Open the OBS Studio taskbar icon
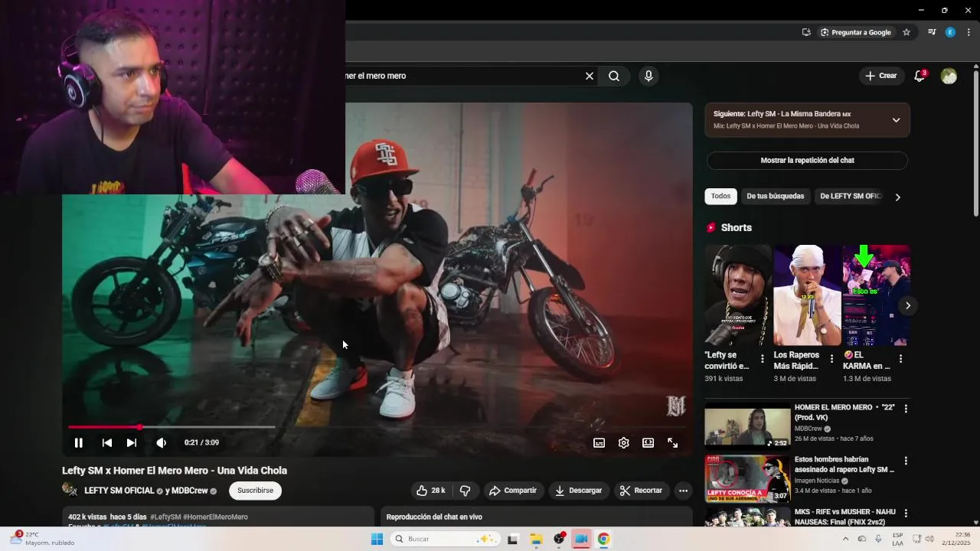980x551 pixels. click(559, 539)
